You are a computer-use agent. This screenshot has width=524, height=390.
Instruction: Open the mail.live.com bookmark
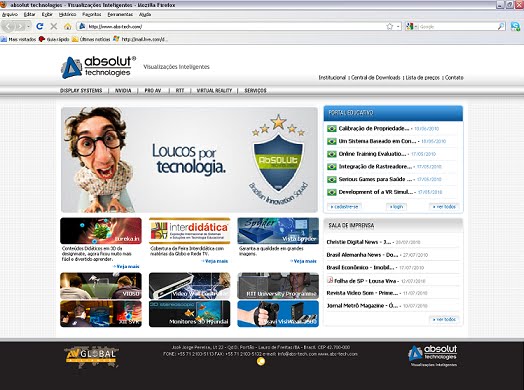(140, 39)
